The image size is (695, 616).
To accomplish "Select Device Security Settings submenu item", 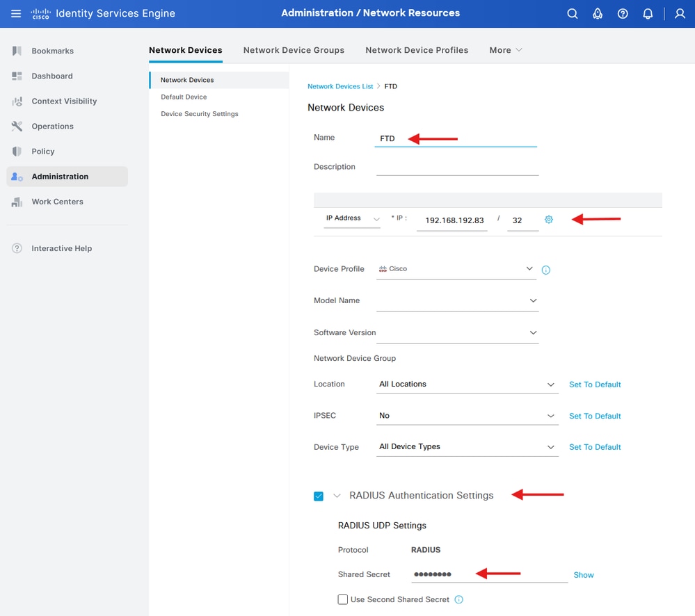I will click(200, 114).
